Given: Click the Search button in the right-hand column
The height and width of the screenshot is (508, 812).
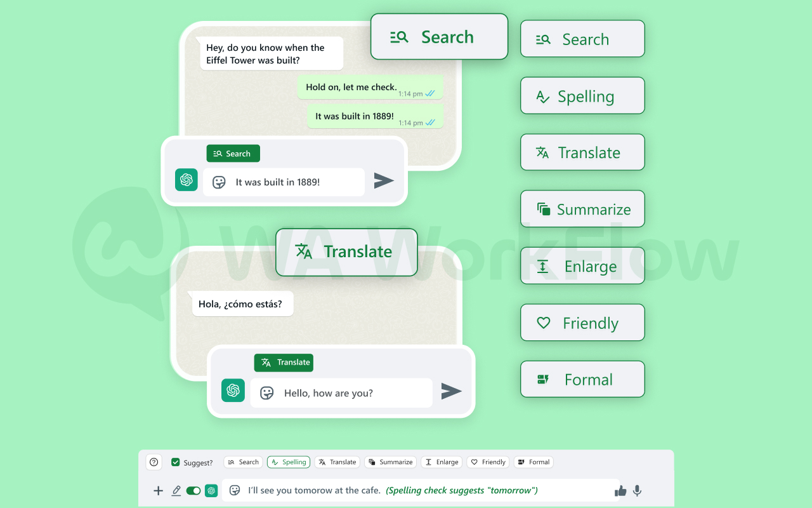Looking at the screenshot, I should [x=582, y=39].
